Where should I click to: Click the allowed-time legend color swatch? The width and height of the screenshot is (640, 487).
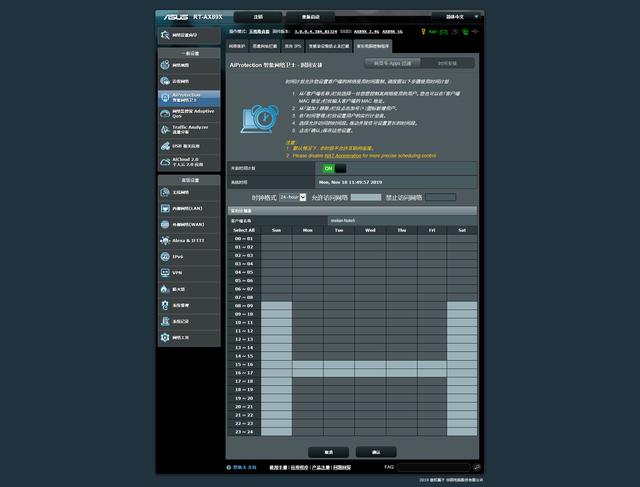pyautogui.click(x=366, y=197)
